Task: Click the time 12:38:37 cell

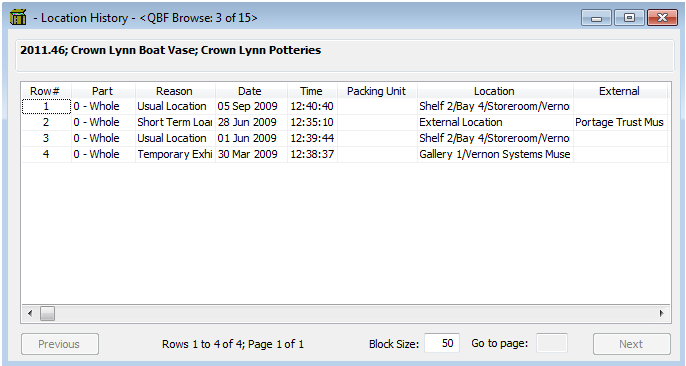Action: (x=312, y=154)
